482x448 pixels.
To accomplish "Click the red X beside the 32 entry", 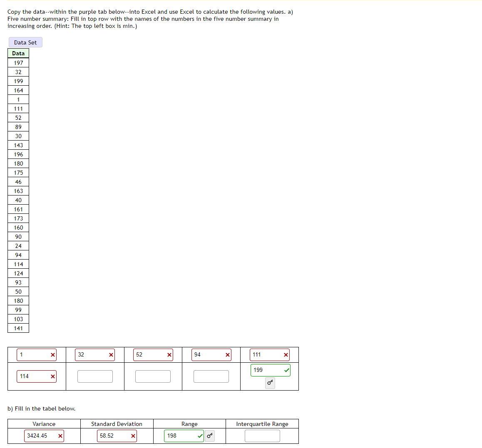I will 111,355.
